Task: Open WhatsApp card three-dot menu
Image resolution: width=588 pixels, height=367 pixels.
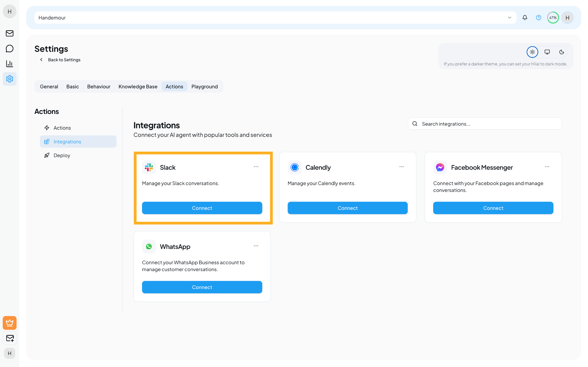Action: point(256,246)
